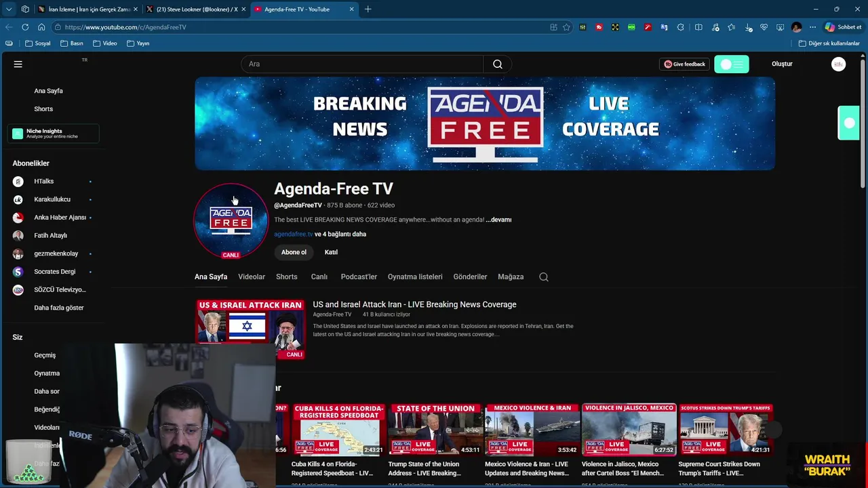Screen dimensions: 868x488
Task: Open the agendafree.tv link
Action: (293, 234)
